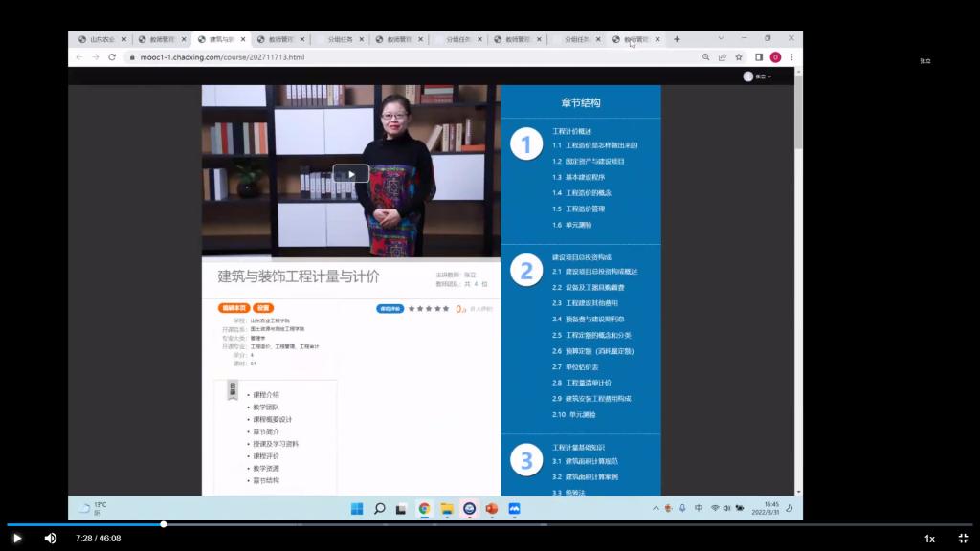The height and width of the screenshot is (551, 980).
Task: Exit fullscreen mode in the video player
Action: click(x=963, y=539)
